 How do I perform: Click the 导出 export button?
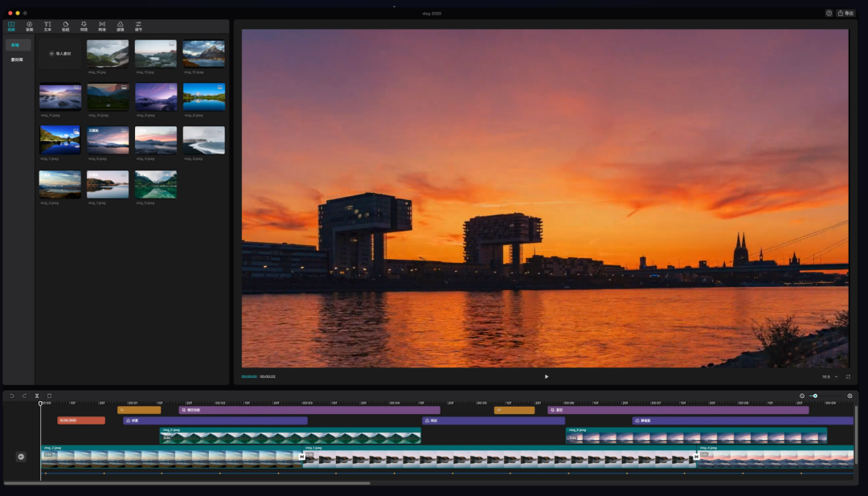click(x=845, y=13)
